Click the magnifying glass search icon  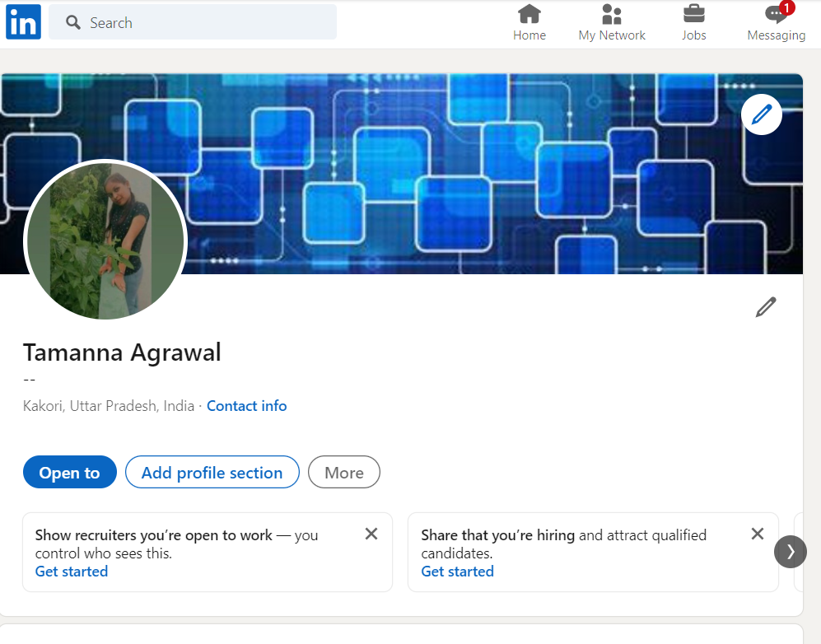pos(73,23)
